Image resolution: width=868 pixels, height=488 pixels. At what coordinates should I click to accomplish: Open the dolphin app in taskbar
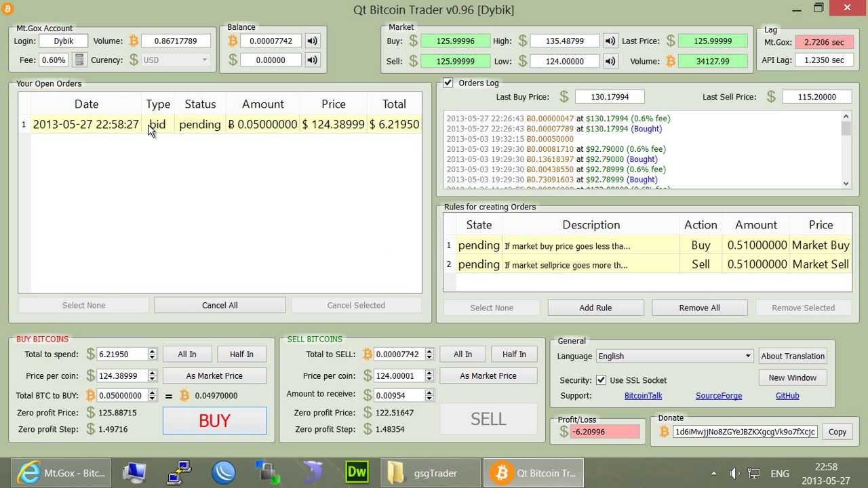click(x=312, y=473)
